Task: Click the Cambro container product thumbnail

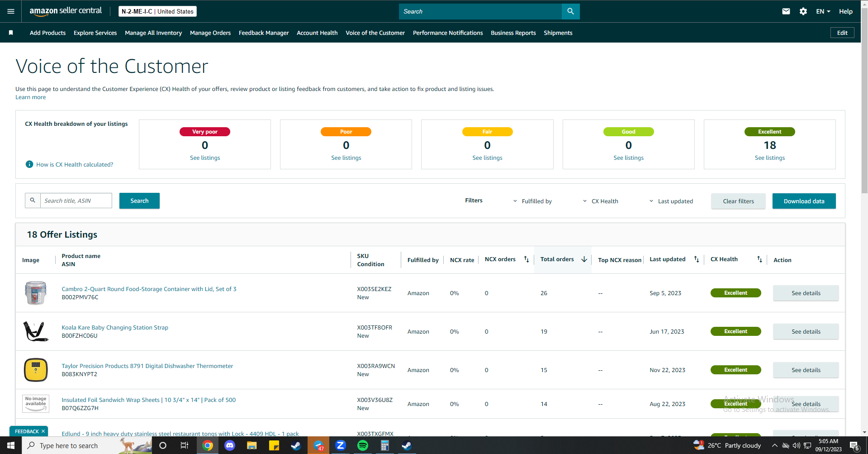Action: point(36,293)
